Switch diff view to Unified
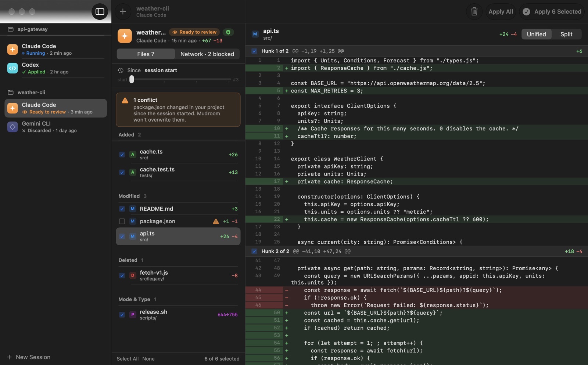 coord(537,34)
